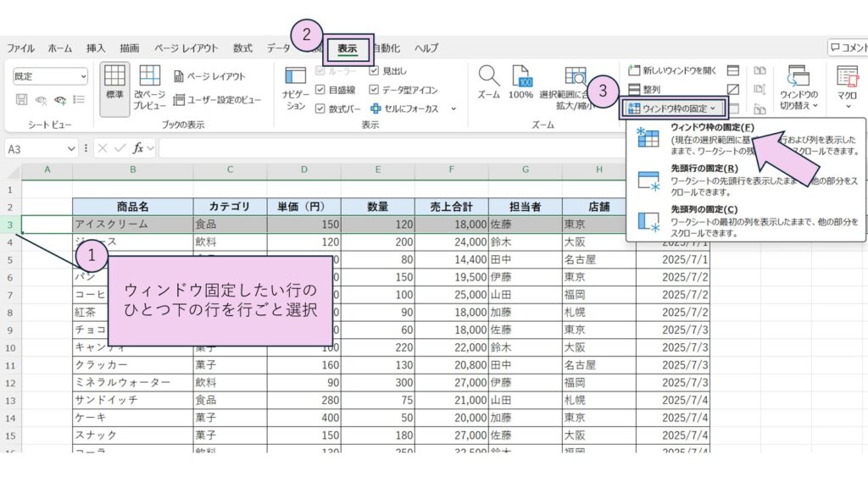The width and height of the screenshot is (868, 488).
Task: Toggle the 数式バー formula bar checkbox
Action: (x=320, y=108)
